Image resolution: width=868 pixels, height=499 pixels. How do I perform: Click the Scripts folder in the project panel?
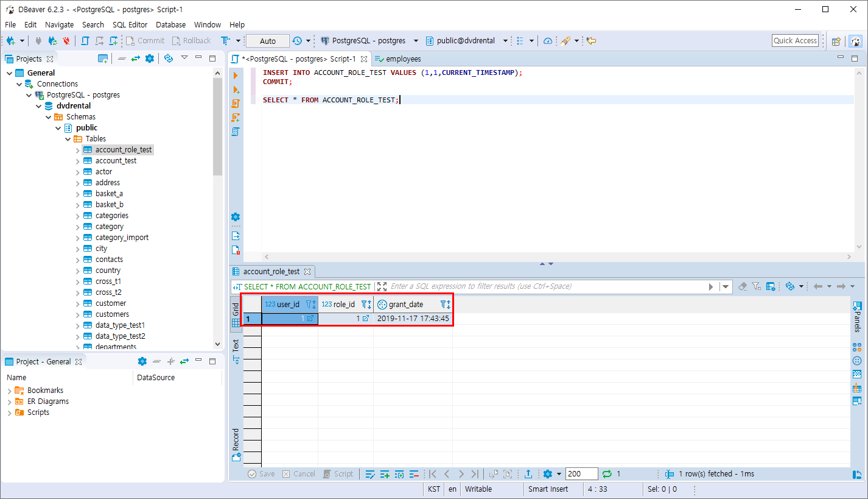(38, 412)
